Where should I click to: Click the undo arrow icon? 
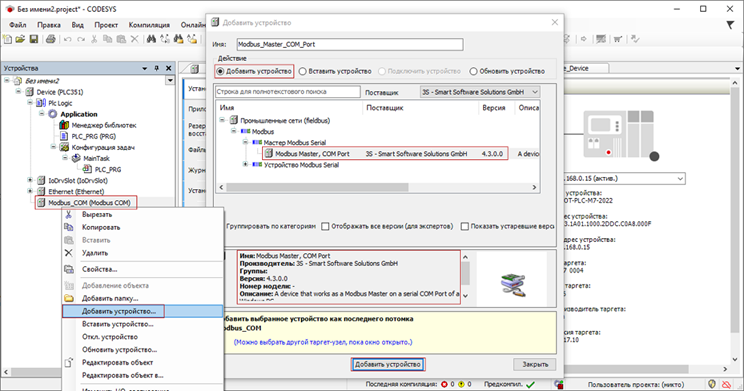pos(68,39)
